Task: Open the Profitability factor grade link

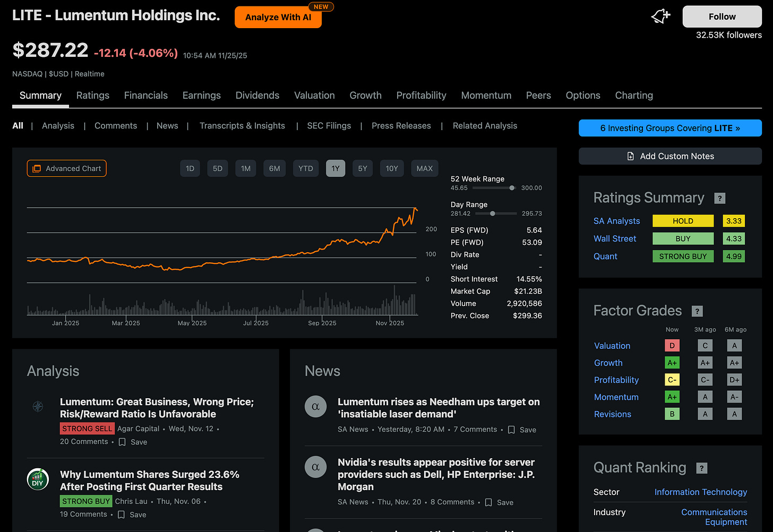Action: pos(616,380)
